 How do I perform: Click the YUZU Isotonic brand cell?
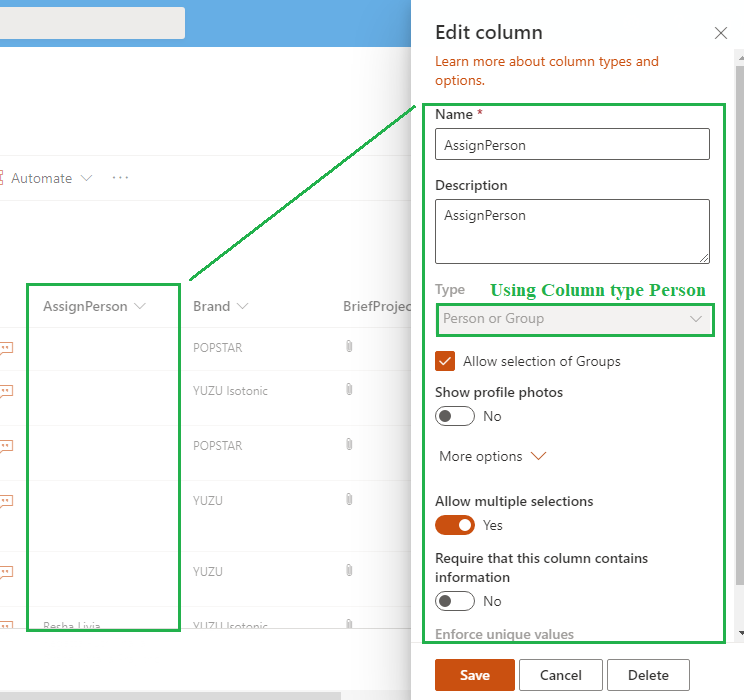point(230,391)
